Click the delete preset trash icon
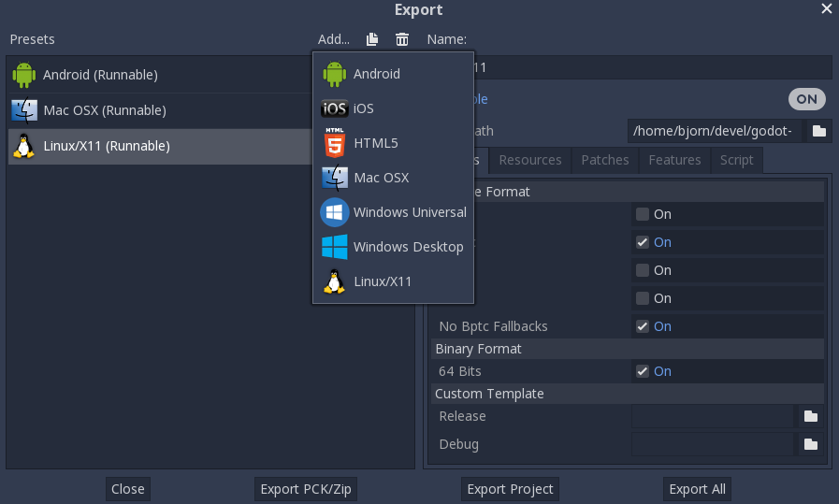 click(402, 39)
